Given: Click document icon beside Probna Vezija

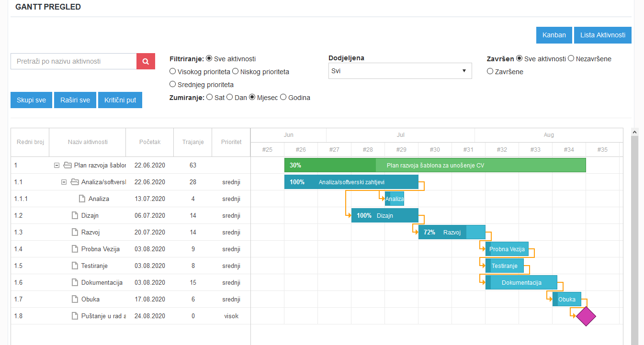Looking at the screenshot, I should [x=75, y=249].
